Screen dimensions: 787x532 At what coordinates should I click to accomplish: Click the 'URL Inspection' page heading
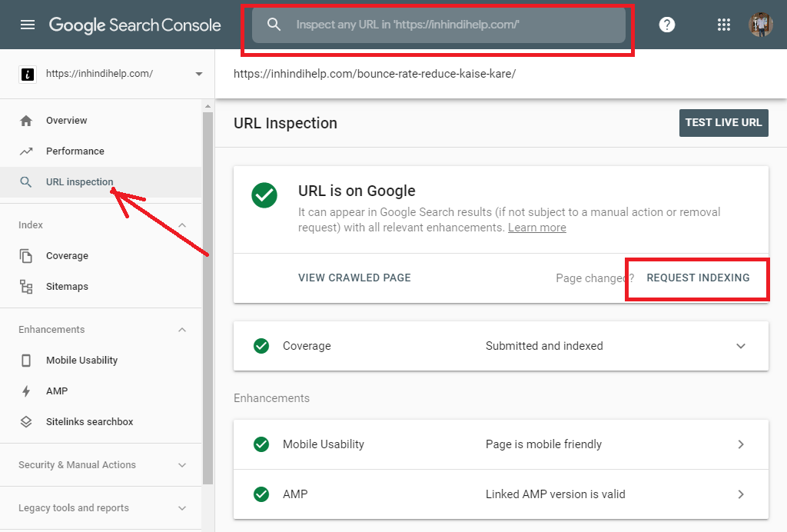(x=285, y=123)
